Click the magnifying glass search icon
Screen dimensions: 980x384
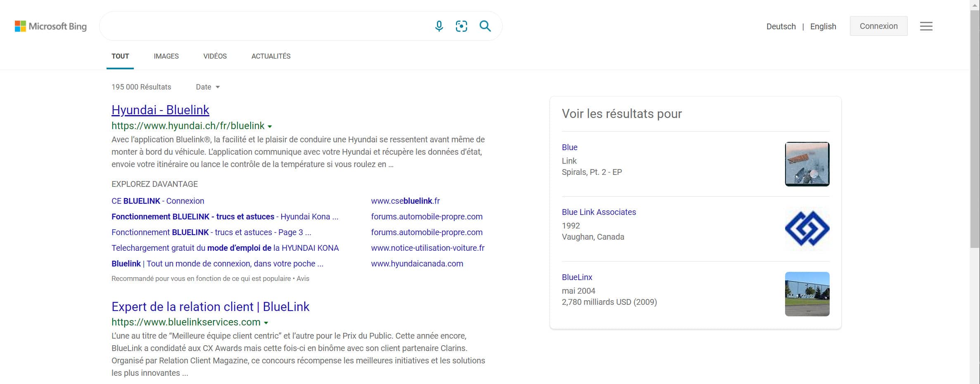tap(485, 26)
